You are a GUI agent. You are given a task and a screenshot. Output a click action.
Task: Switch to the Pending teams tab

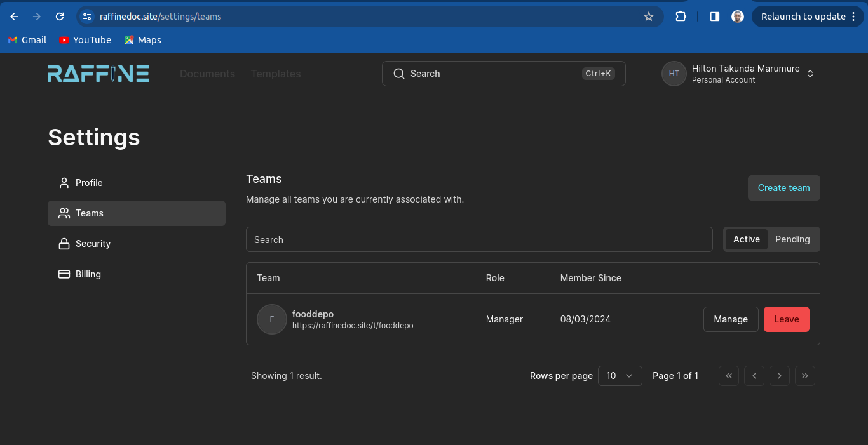792,239
